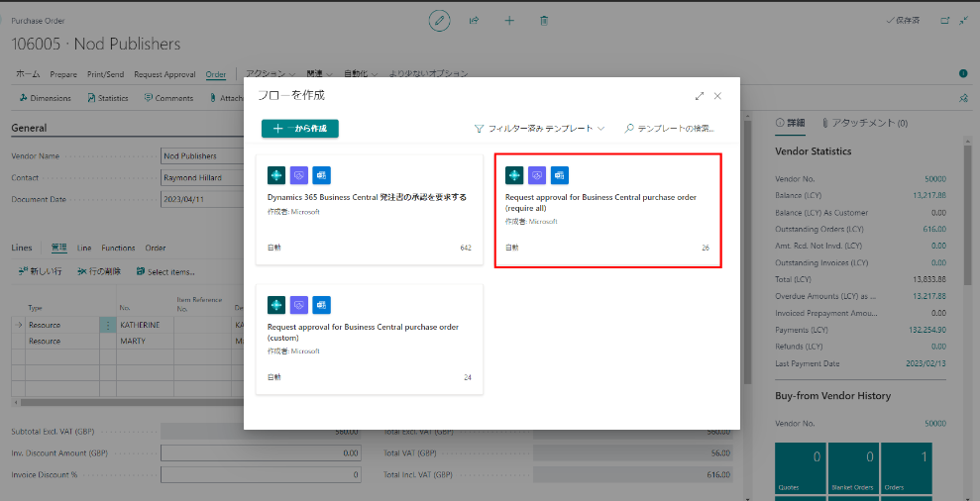The image size is (980, 501).
Task: Click Business Central icon on custom card
Action: point(276,305)
